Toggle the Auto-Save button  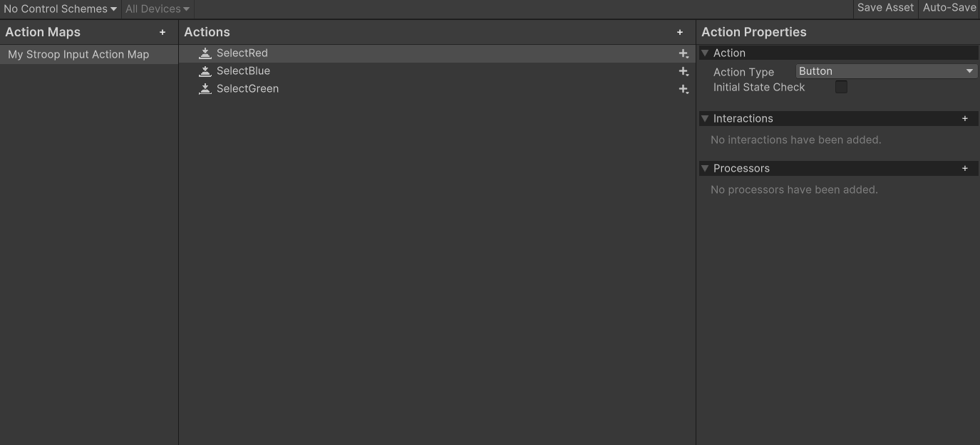pos(949,8)
